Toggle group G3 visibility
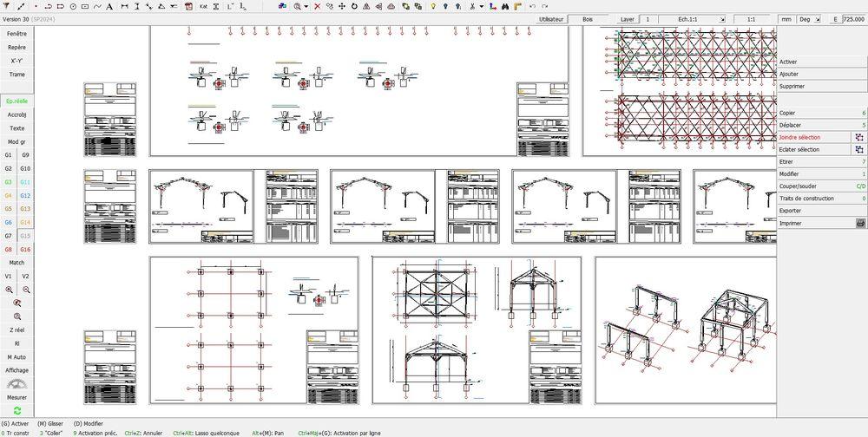The height and width of the screenshot is (437, 868). [9, 182]
